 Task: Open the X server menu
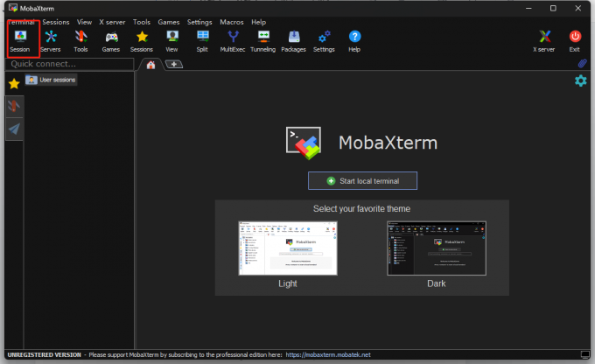tap(112, 22)
